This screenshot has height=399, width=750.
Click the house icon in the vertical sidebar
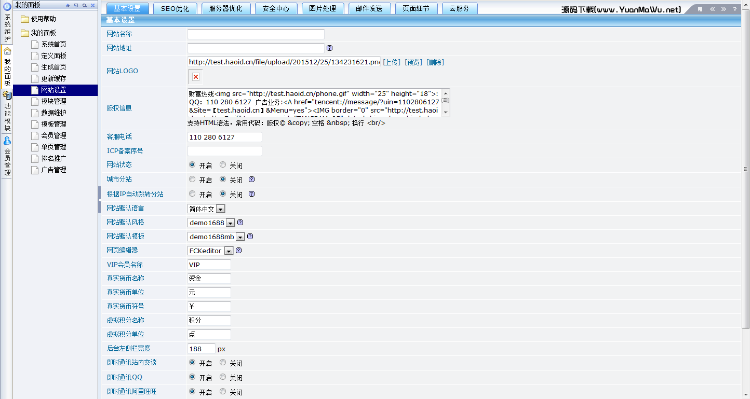tap(7, 52)
